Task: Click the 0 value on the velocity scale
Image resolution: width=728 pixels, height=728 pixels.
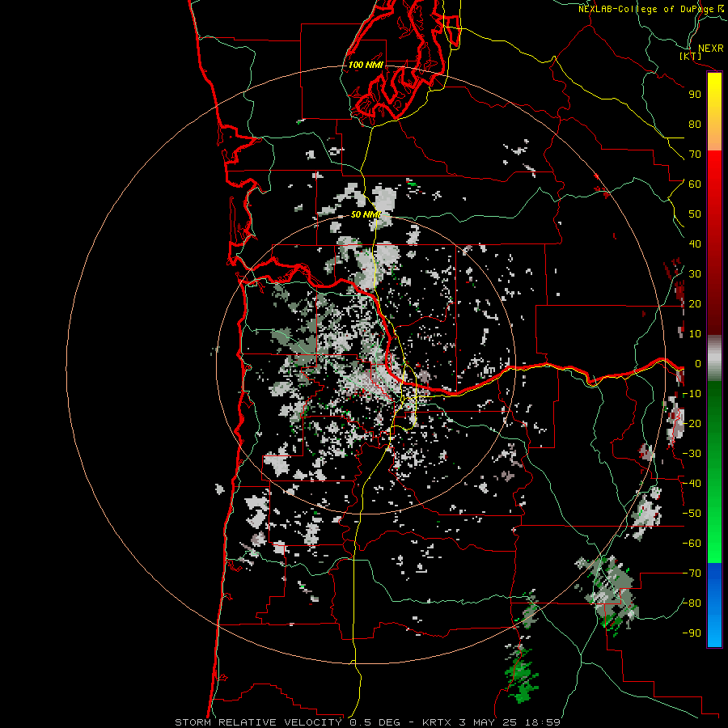Action: 698,363
